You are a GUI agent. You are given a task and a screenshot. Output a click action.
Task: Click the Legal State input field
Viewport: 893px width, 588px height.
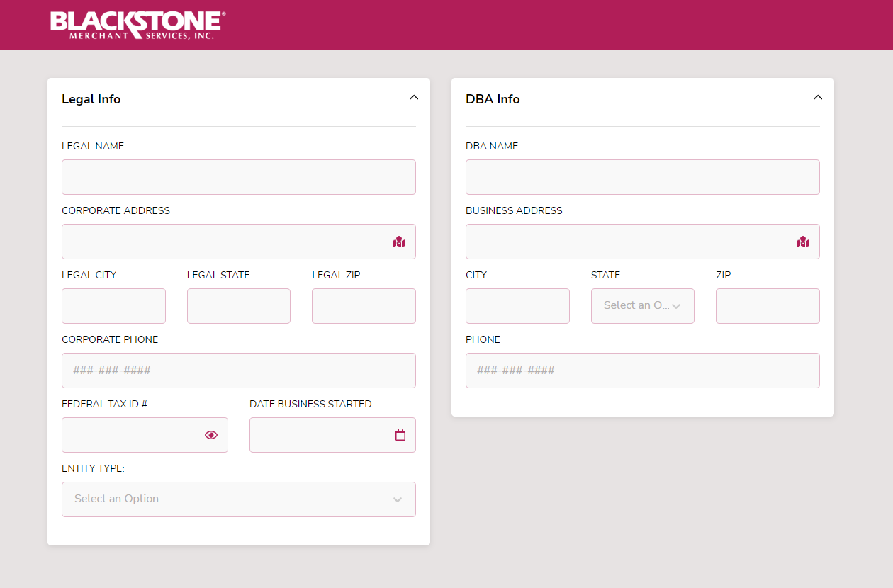[x=238, y=306]
